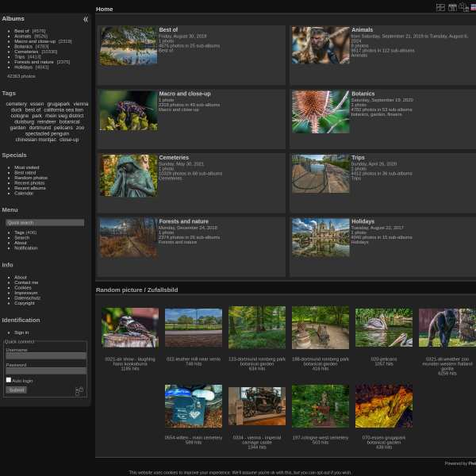Viewport: 476px width, 476px height.
Task: Open the Sign in link
Action: pyautogui.click(x=21, y=332)
